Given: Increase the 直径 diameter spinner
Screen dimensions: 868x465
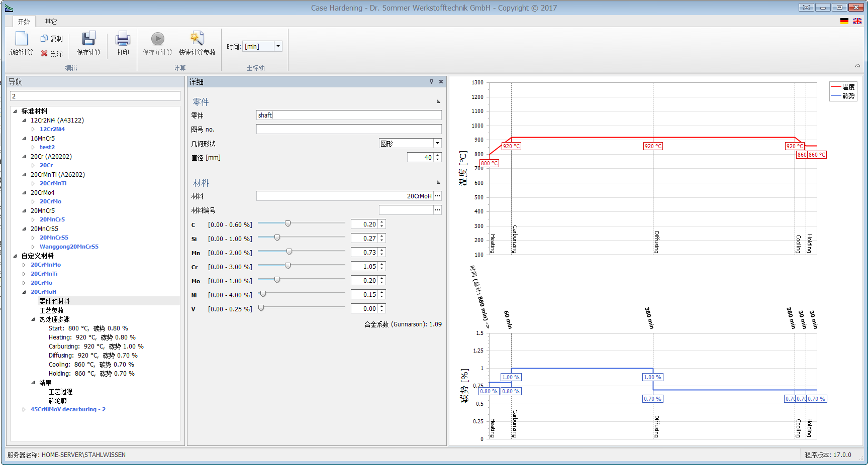Looking at the screenshot, I should (x=438, y=155).
